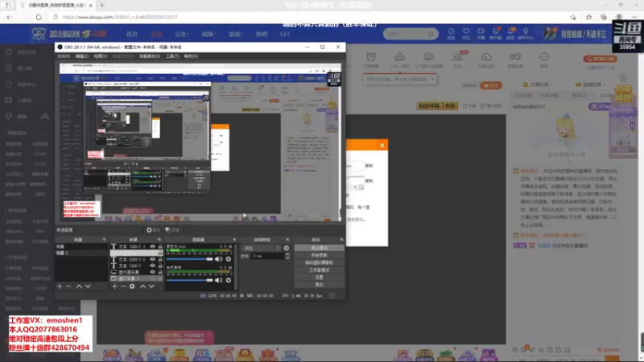Add a new source with plus icon

114,286
